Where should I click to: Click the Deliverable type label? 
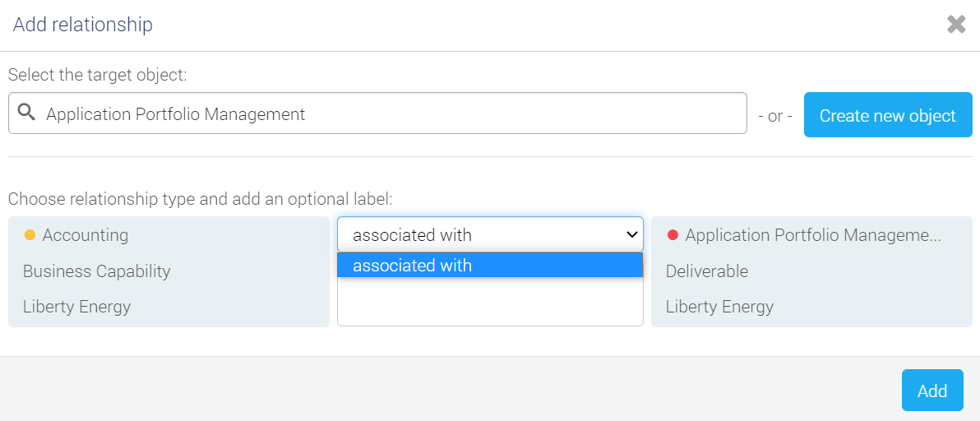pyautogui.click(x=707, y=271)
